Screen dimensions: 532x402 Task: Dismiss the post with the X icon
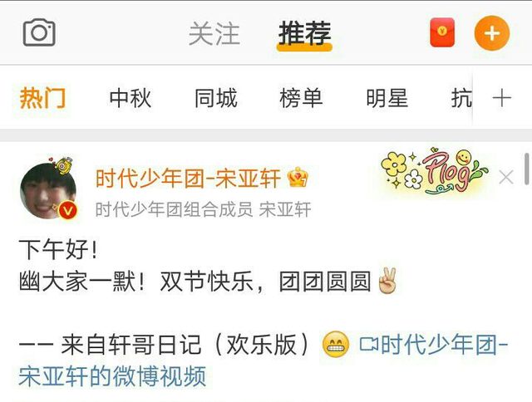(x=506, y=177)
